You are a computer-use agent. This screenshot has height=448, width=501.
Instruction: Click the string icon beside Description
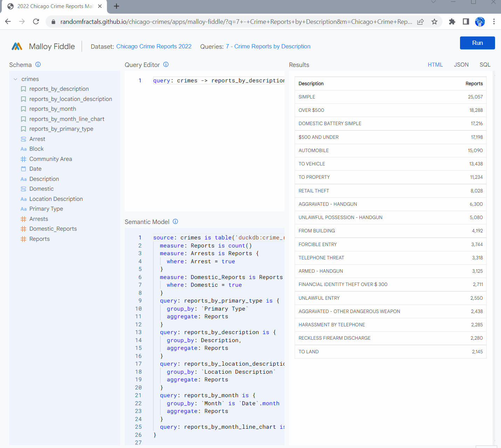23,179
